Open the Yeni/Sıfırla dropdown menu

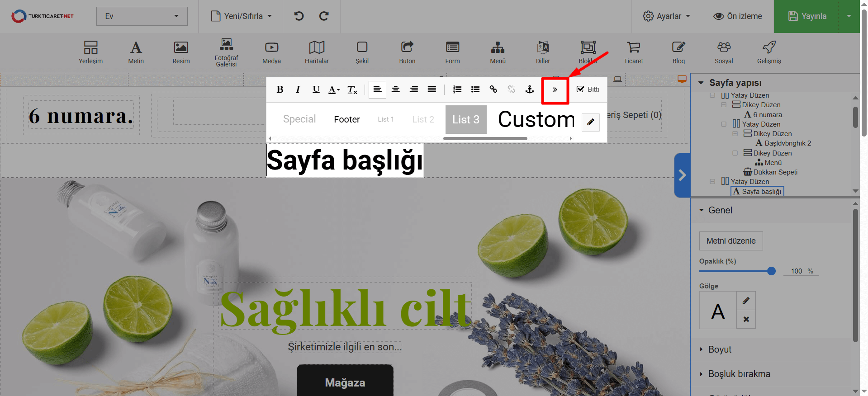click(242, 16)
